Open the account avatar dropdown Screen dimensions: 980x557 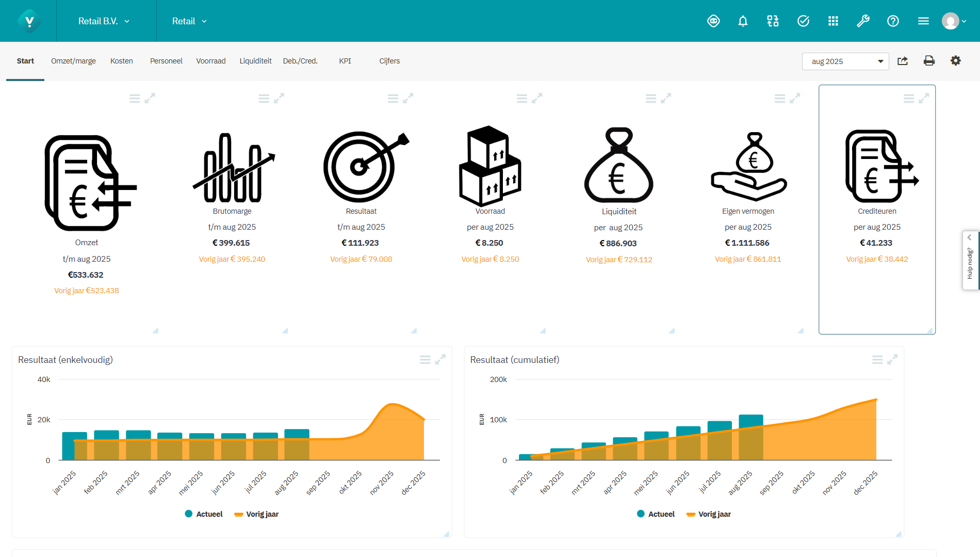[954, 21]
